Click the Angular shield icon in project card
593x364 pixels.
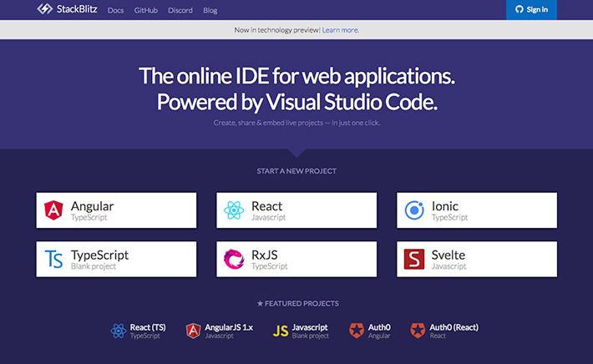pos(53,210)
